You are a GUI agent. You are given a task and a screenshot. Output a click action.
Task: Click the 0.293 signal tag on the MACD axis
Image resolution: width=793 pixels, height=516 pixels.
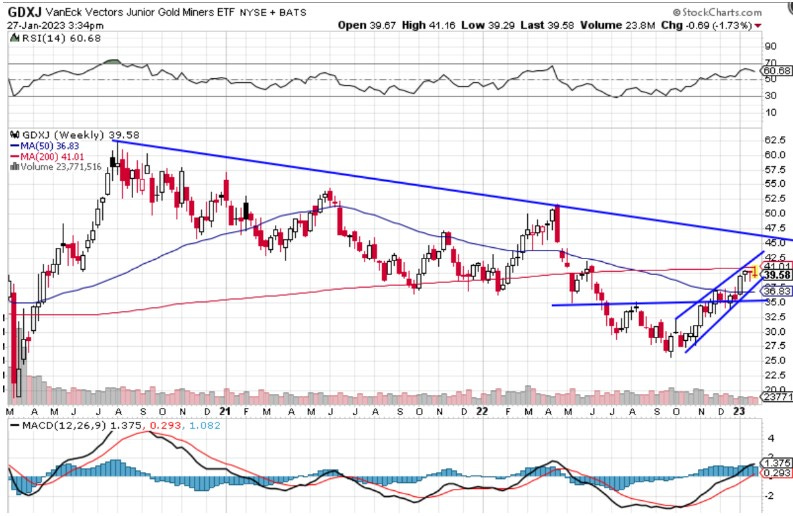(x=778, y=472)
